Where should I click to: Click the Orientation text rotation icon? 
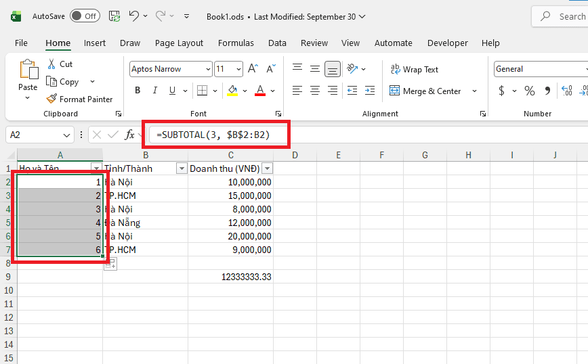352,68
